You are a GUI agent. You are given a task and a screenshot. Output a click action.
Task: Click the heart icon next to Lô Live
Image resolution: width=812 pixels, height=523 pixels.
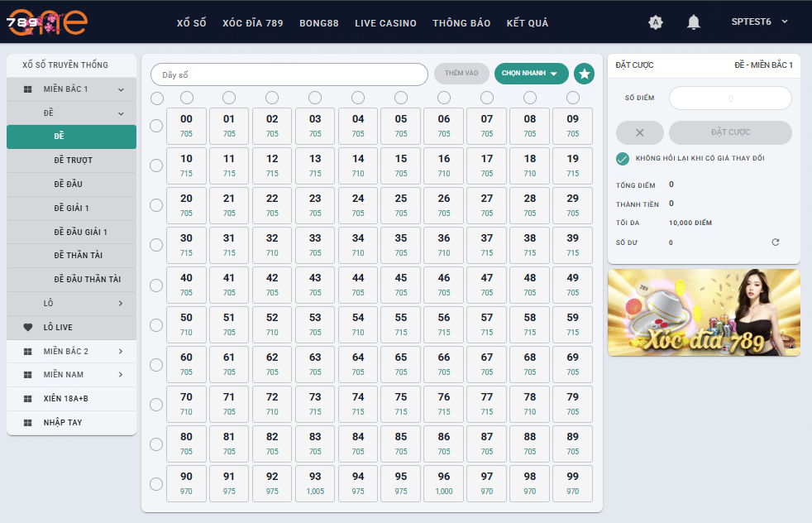(x=28, y=327)
